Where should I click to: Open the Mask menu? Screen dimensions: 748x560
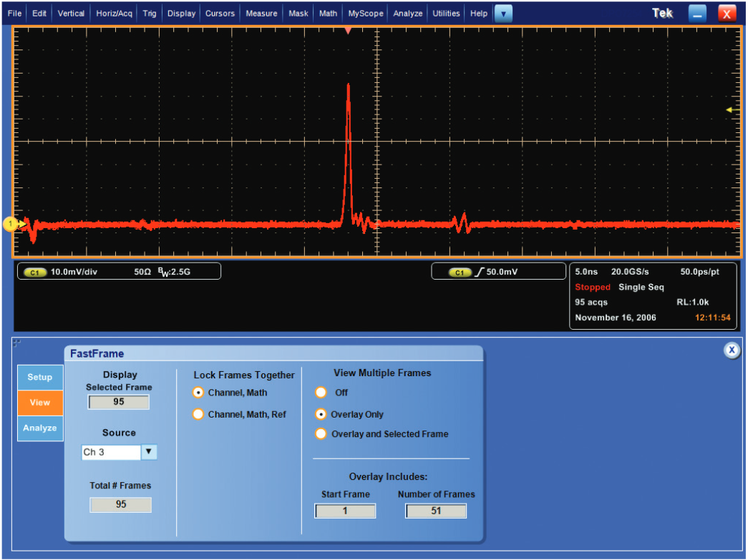pyautogui.click(x=298, y=12)
